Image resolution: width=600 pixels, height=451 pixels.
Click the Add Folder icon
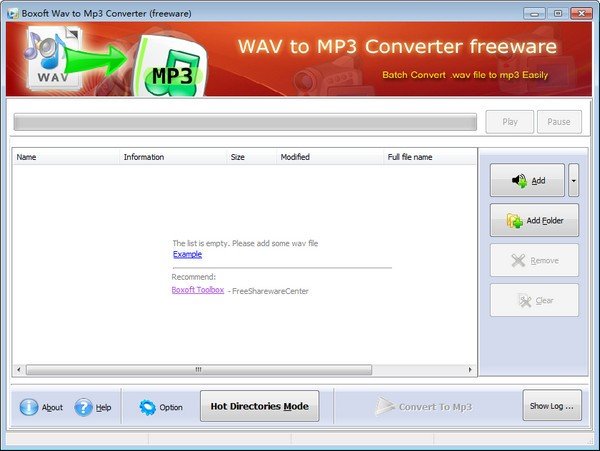coord(514,221)
